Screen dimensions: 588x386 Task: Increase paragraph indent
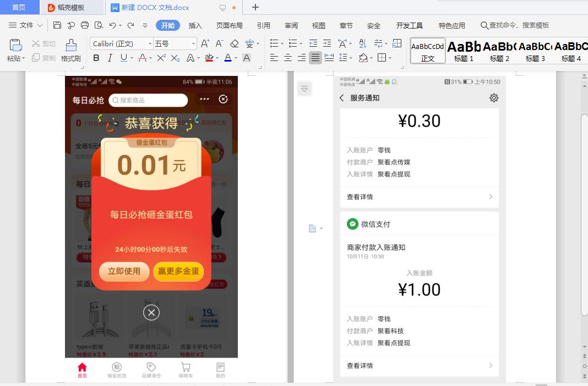tap(327, 43)
